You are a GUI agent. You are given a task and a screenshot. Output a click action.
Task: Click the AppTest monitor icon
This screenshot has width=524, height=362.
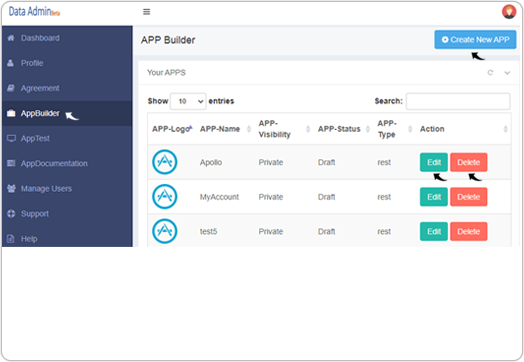[x=11, y=138]
